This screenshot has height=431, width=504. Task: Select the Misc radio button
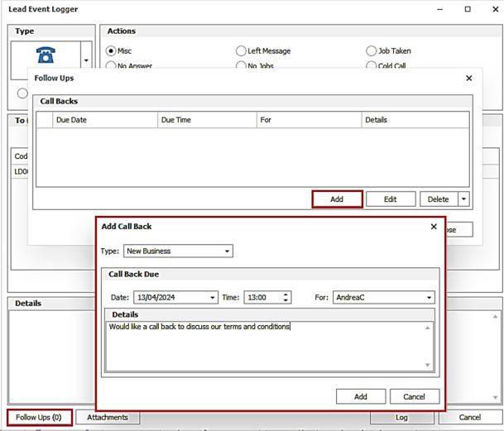(x=112, y=51)
